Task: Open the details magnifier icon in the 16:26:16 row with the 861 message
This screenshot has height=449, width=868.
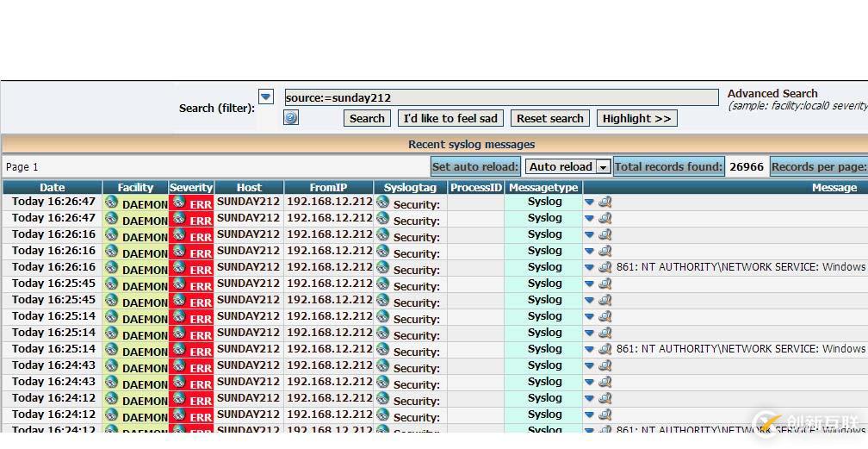Action: point(605,266)
